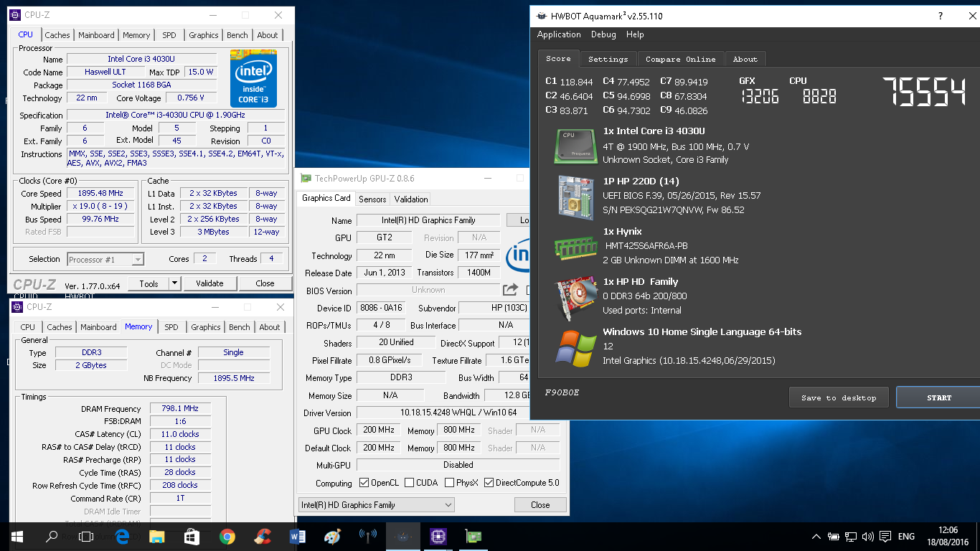Open the Validation tab in GPU-Z
The image size is (980, 551).
coord(411,199)
